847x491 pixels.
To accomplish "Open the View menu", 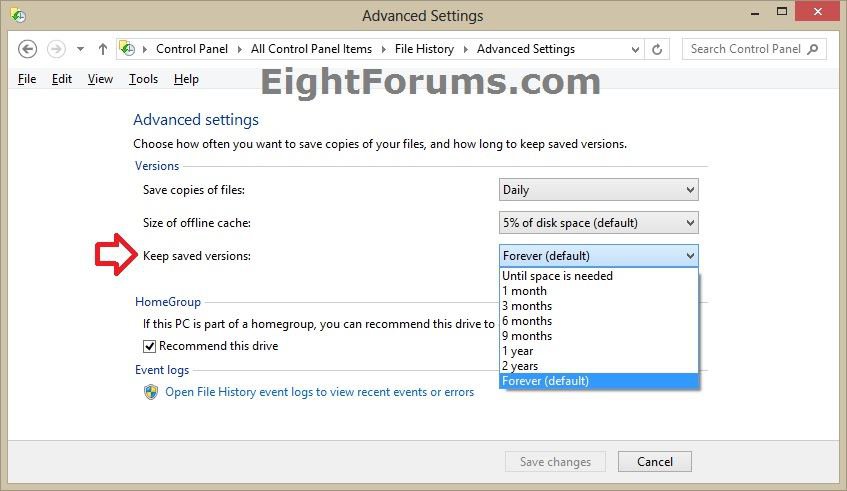I will click(x=100, y=79).
